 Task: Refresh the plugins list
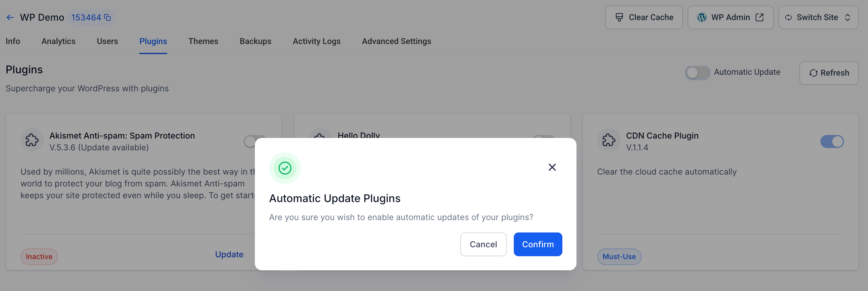click(x=829, y=73)
